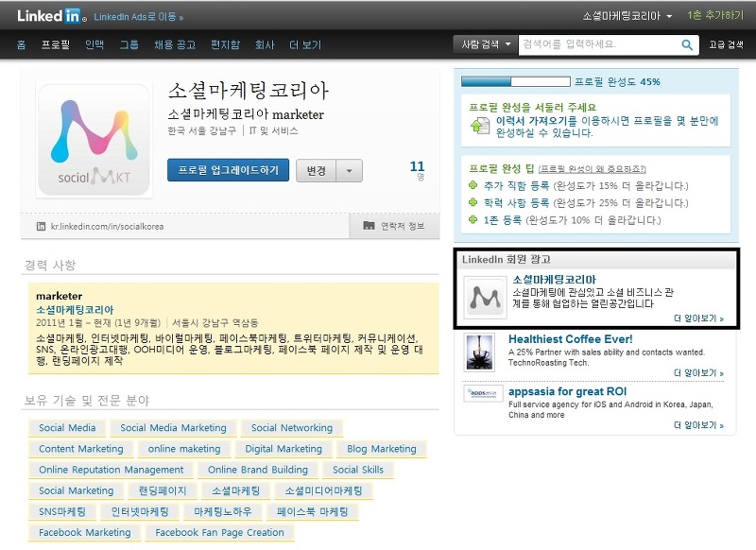Screen dimensions: 756x550
Task: Click the Facebook Fan Page Creation tag
Action: [219, 533]
